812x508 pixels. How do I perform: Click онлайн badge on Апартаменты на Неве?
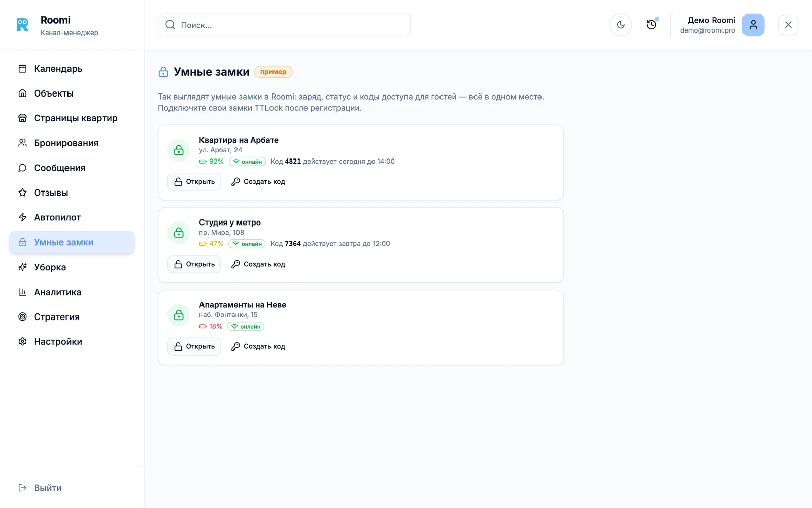coord(246,326)
